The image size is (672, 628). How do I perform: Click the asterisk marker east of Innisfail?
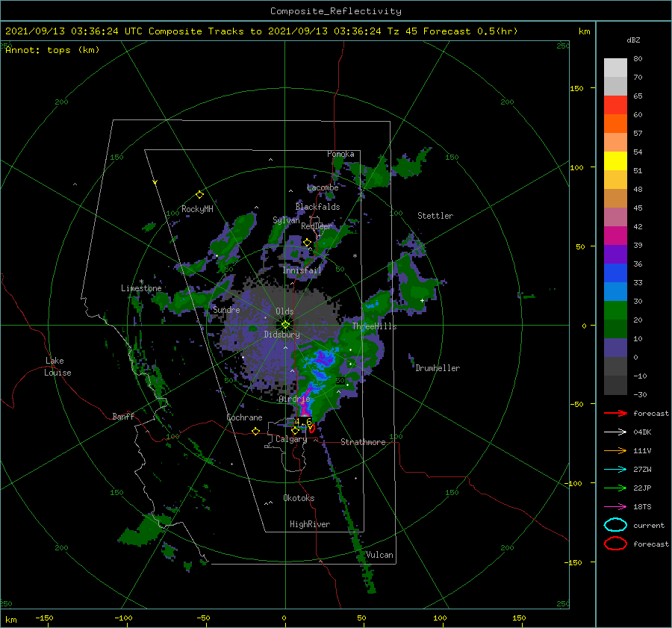point(355,256)
